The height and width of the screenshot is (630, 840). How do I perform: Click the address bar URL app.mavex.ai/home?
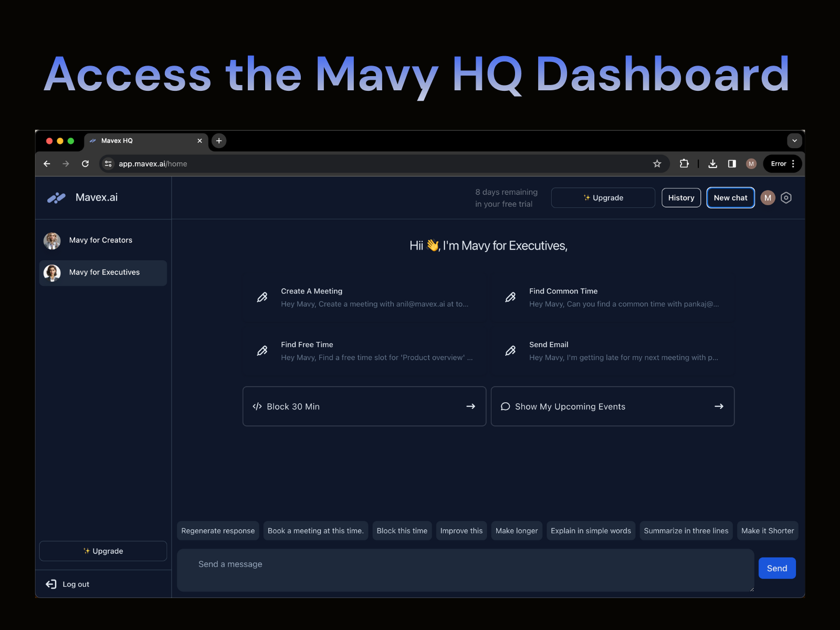pos(153,164)
